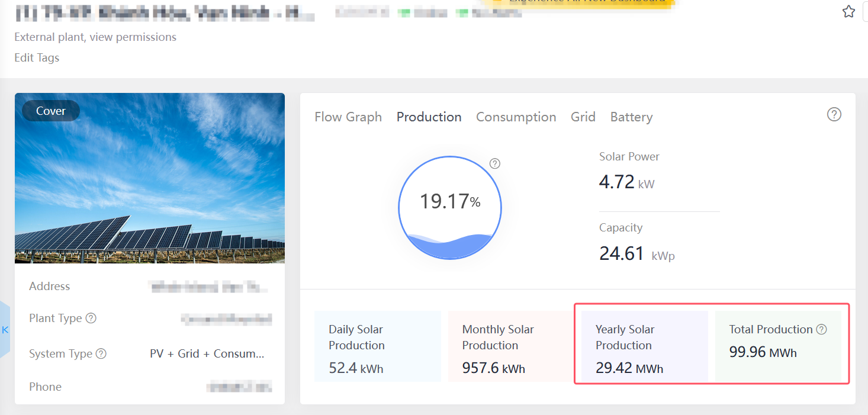Screen dimensions: 868x415
Task: Click help icon beside the percentage gauge
Action: pyautogui.click(x=495, y=163)
